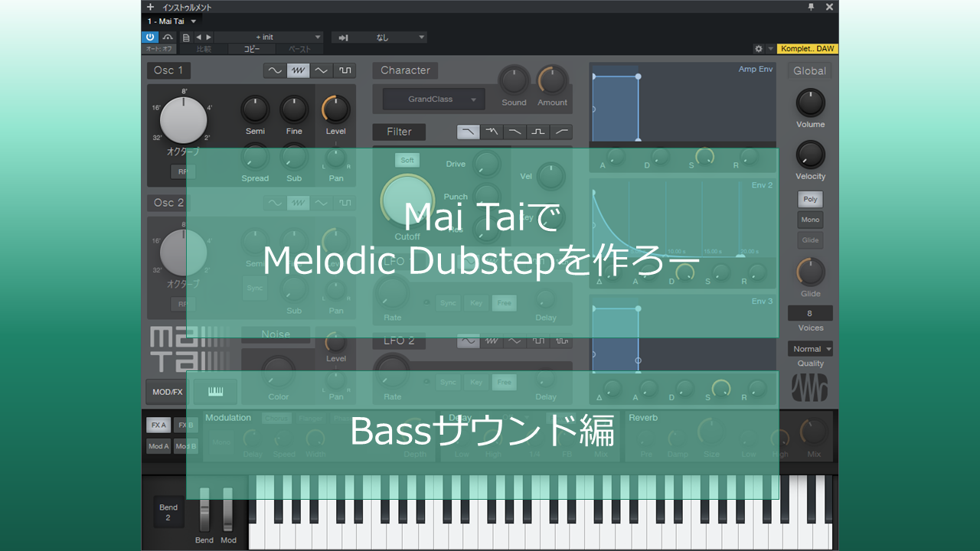This screenshot has width=980, height=551.
Task: Open the Normal quality dropdown
Action: [809, 348]
